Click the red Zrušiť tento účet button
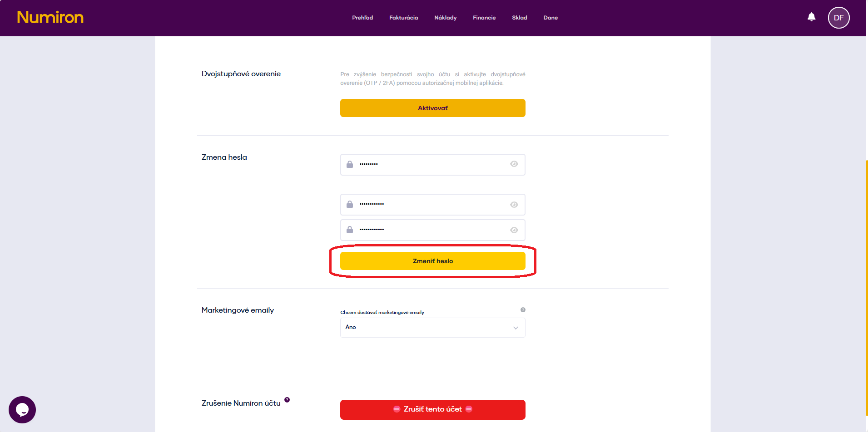Image resolution: width=868 pixels, height=432 pixels. click(432, 409)
